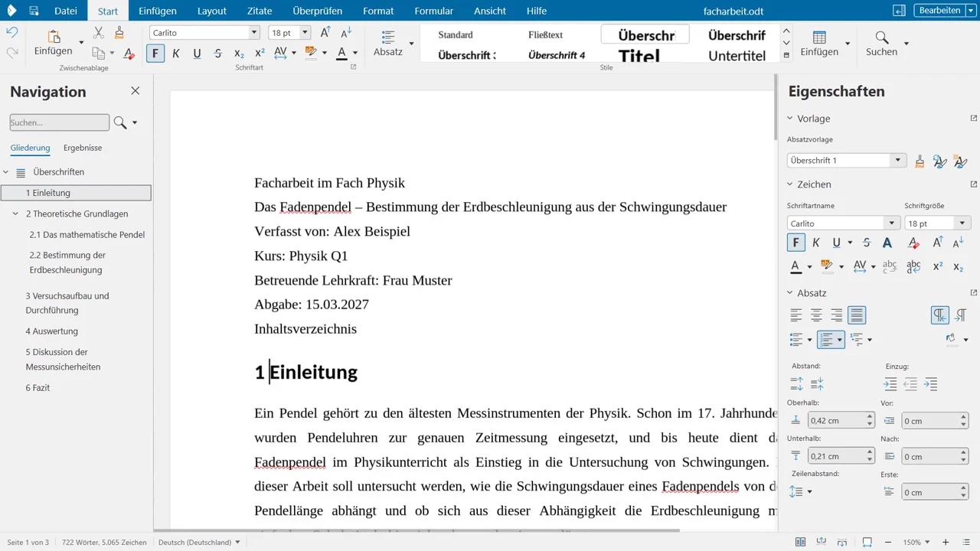Click the Suchen button in the ribbon

click(x=882, y=44)
